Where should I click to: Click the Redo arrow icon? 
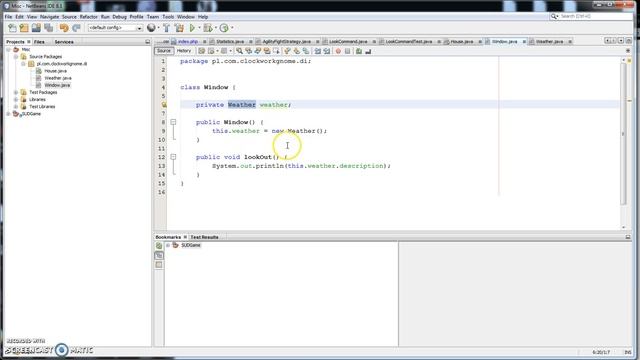point(76,28)
